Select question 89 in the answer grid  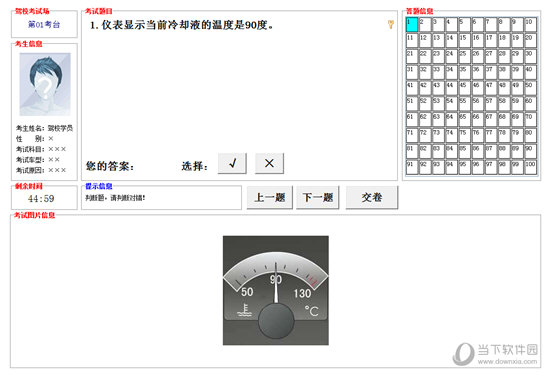517,152
